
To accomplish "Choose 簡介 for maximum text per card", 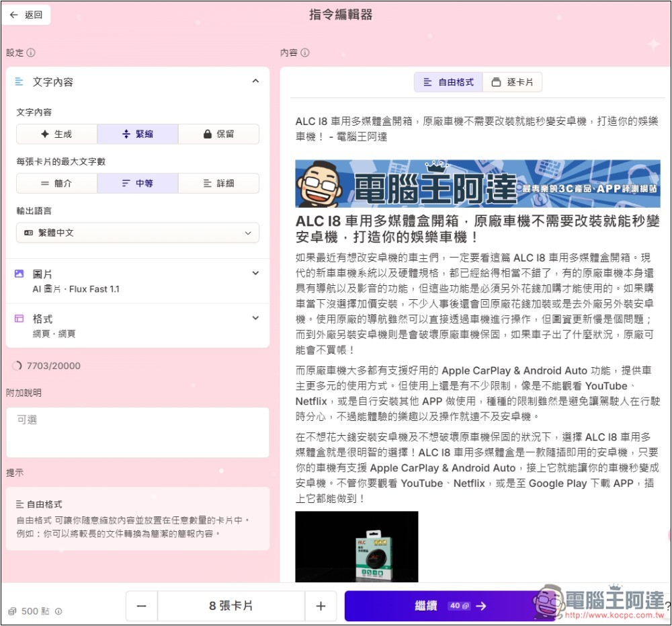I will (x=56, y=183).
